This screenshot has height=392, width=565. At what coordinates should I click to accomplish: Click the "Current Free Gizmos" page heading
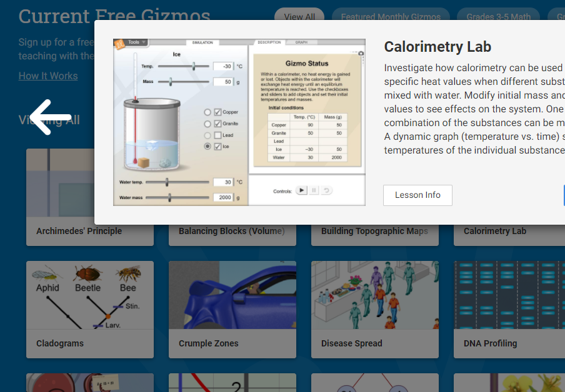click(x=114, y=16)
